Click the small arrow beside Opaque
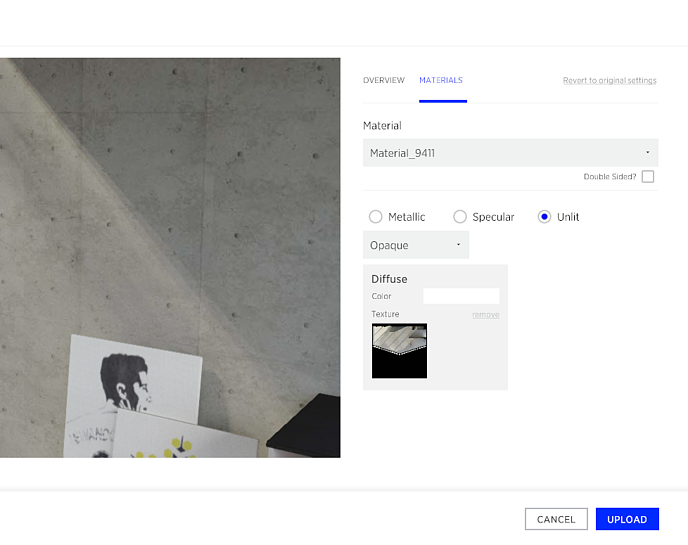This screenshot has height=545, width=688. point(458,245)
